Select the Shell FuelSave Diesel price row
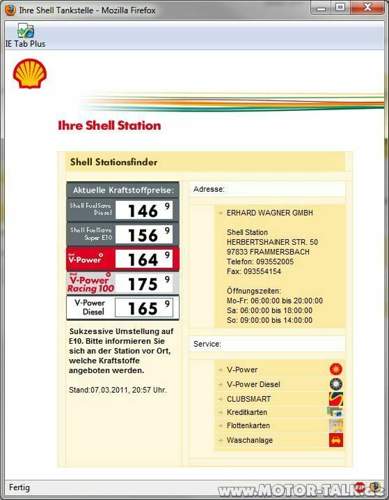Viewport: 389px width, 500px height. [x=123, y=210]
